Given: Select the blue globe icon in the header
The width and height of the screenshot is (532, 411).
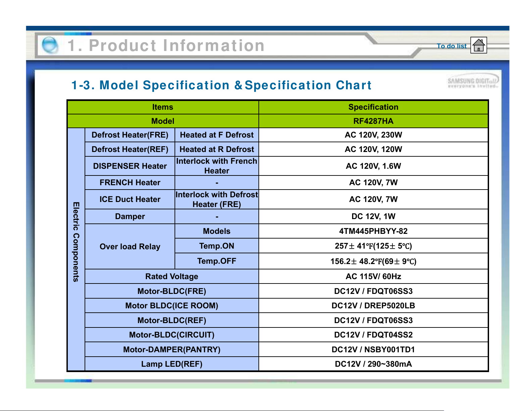Looking at the screenshot, I should (50, 45).
